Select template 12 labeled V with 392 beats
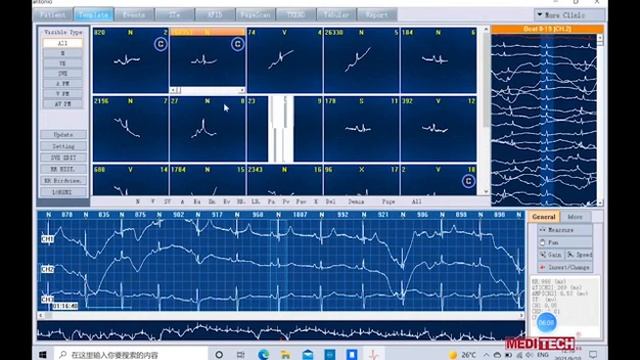Image resolution: width=640 pixels, height=360 pixels. pos(438,129)
